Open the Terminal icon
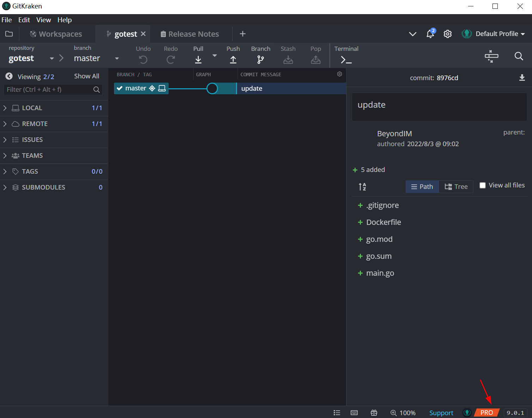 (x=346, y=60)
